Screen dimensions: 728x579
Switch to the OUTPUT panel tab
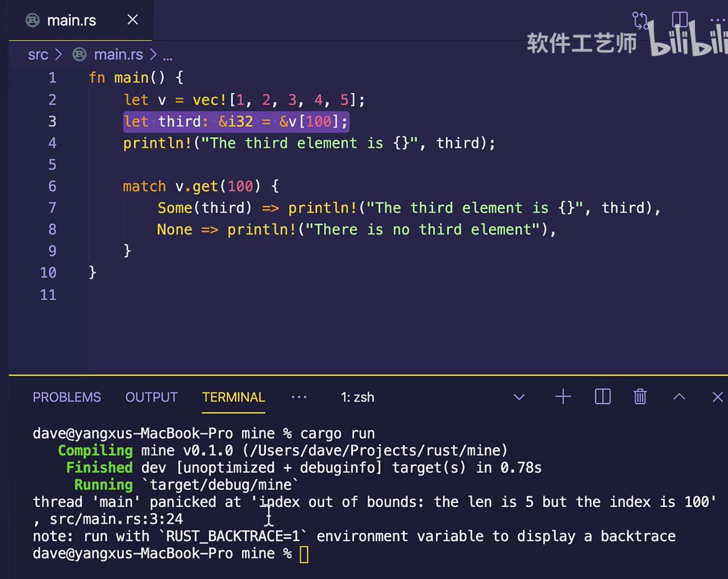pyautogui.click(x=151, y=397)
